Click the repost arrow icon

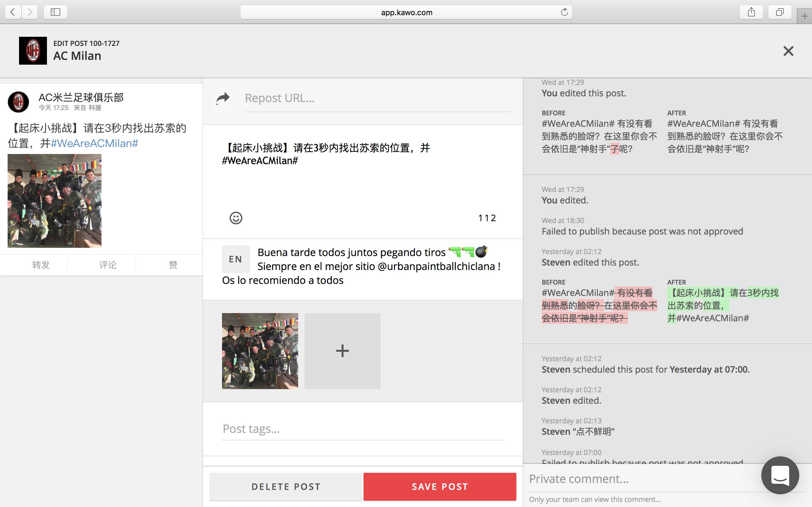(x=223, y=98)
